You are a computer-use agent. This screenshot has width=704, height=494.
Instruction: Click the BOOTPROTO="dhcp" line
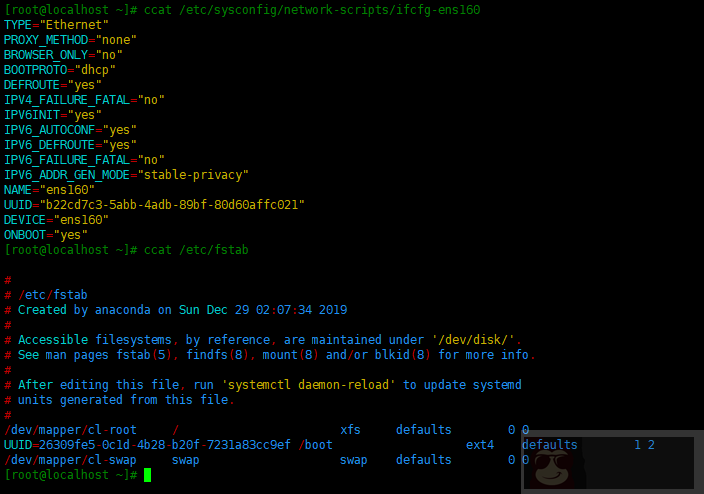60,70
